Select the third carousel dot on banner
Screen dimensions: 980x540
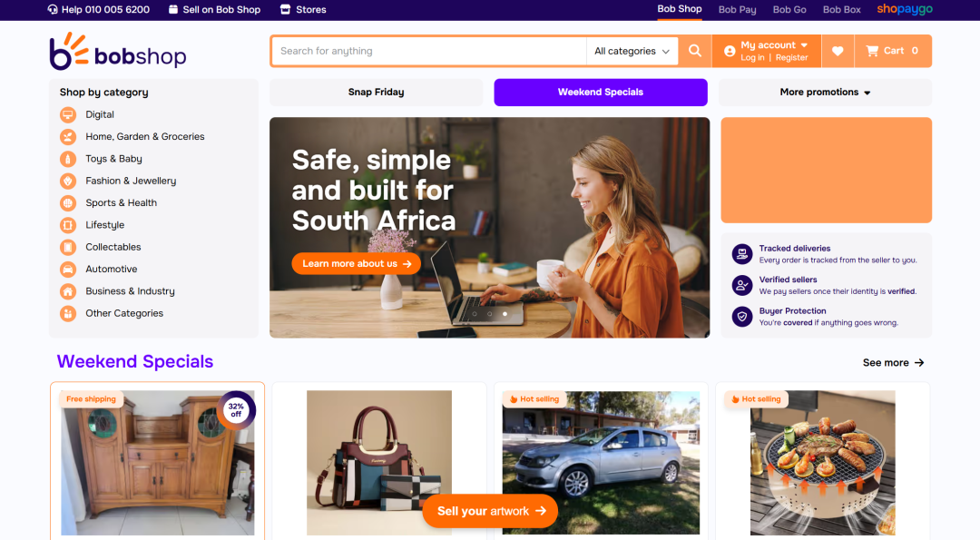click(x=505, y=314)
